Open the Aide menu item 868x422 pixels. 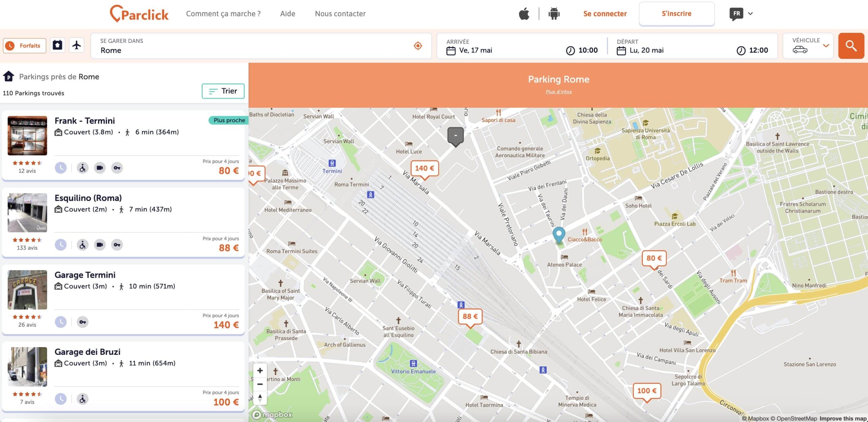pyautogui.click(x=288, y=14)
